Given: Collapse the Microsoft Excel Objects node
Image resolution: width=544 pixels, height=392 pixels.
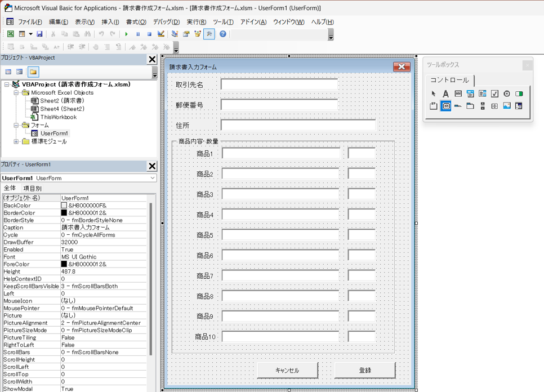Looking at the screenshot, I should 16,92.
